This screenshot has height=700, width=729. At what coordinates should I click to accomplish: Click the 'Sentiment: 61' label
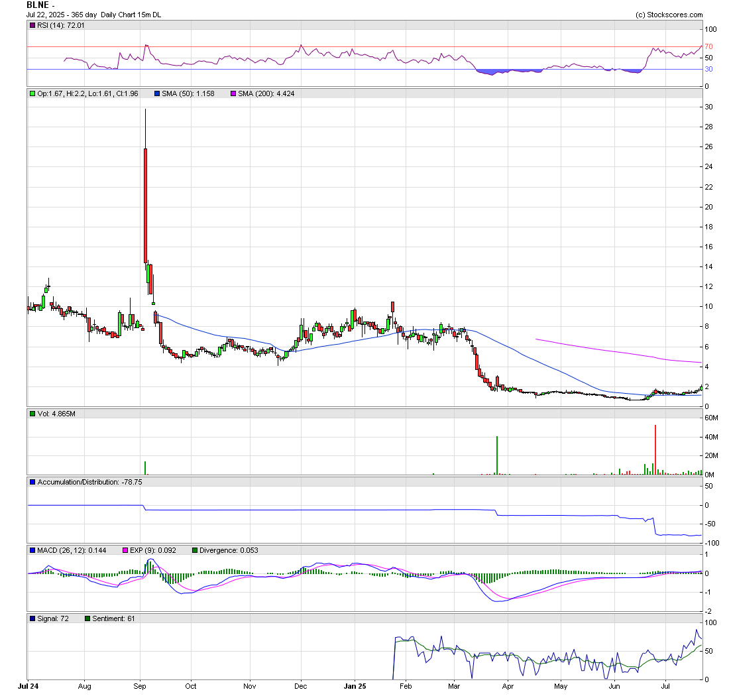click(113, 619)
